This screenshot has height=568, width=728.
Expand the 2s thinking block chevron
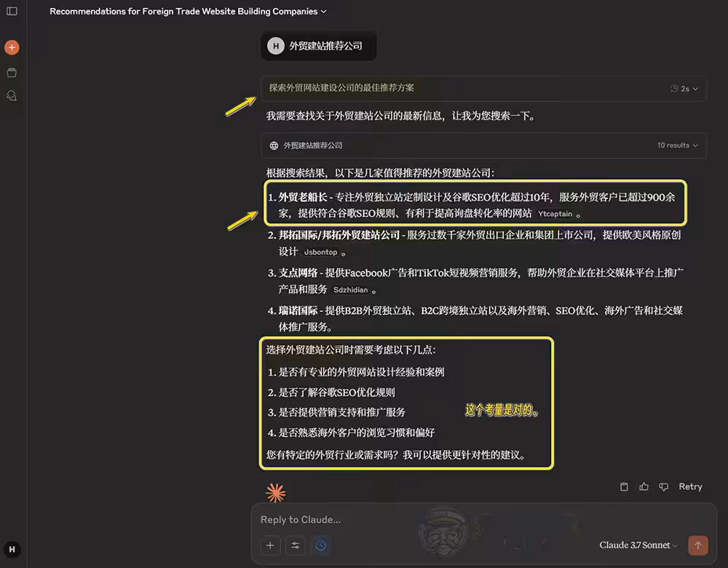(695, 89)
